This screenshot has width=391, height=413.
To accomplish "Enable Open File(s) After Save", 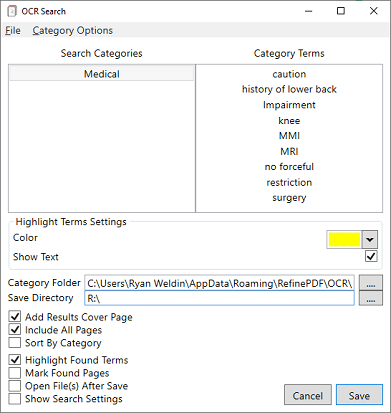I will point(15,386).
